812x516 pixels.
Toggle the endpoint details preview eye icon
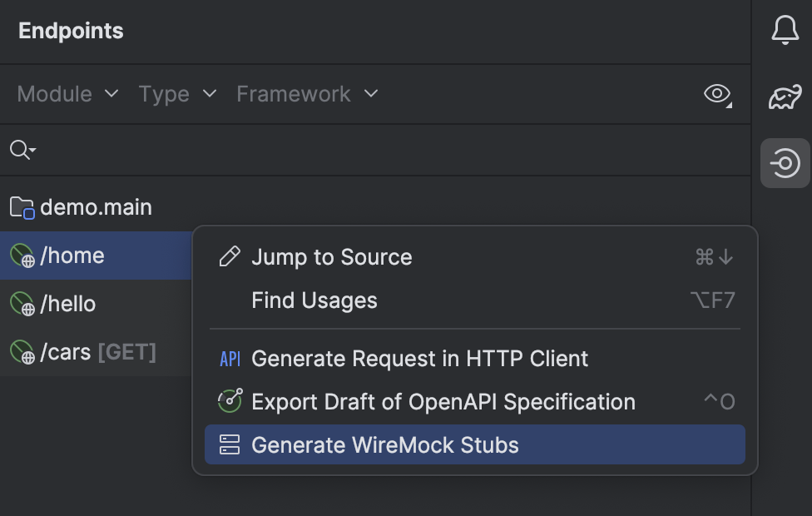[x=716, y=94]
